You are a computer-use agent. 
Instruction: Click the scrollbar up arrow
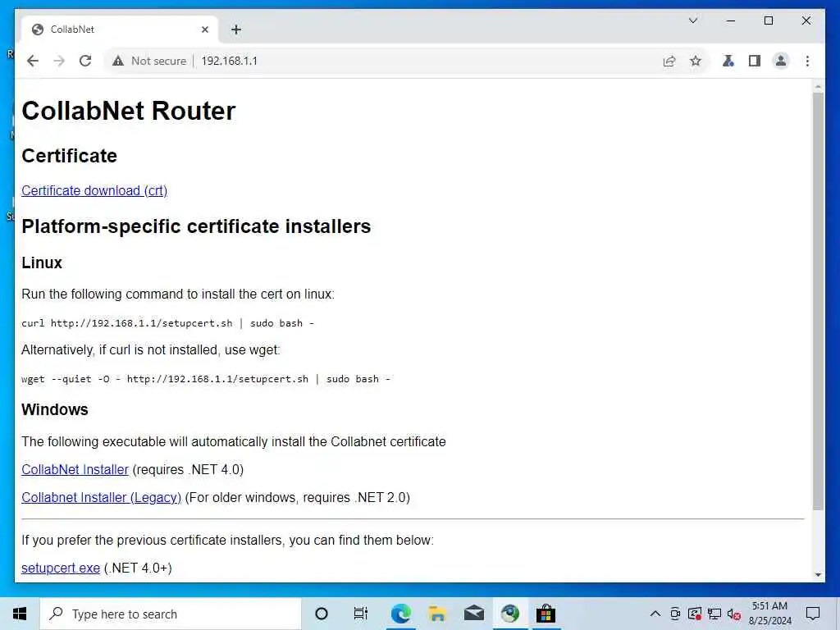point(818,85)
